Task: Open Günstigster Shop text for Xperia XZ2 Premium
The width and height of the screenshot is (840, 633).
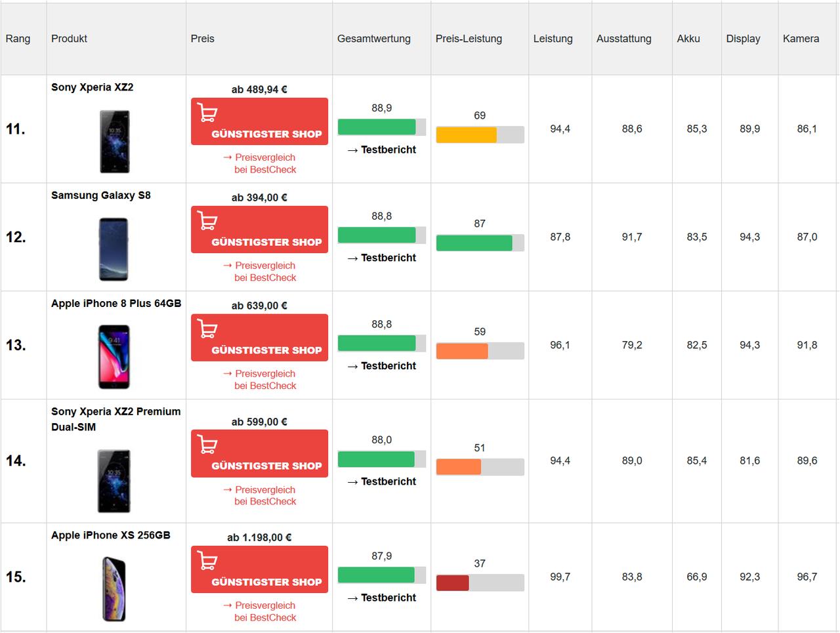Action: (266, 466)
